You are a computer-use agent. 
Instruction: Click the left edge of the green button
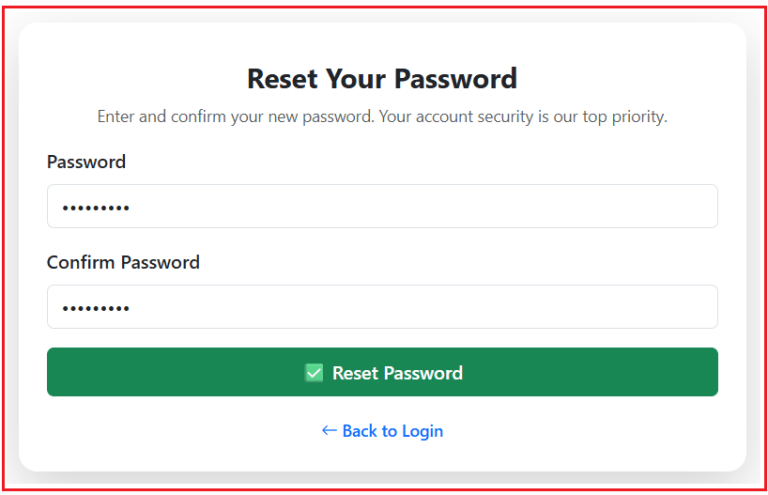[58, 372]
